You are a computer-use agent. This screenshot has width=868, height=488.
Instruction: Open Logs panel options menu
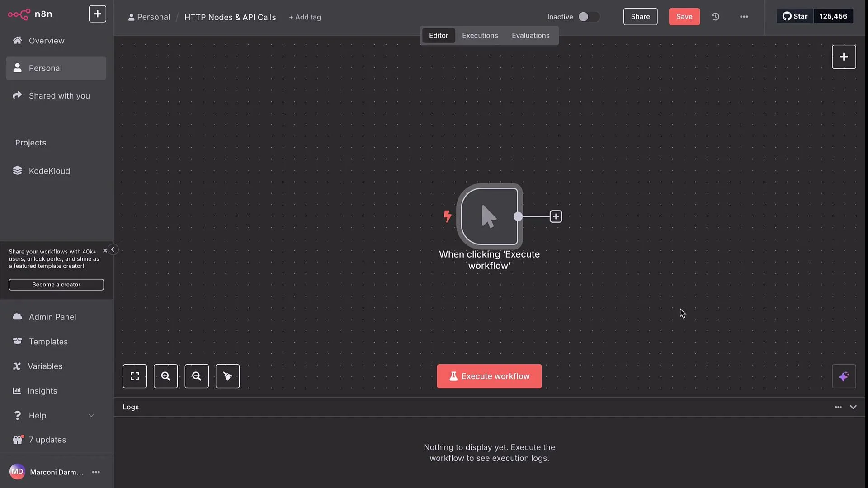pos(838,407)
